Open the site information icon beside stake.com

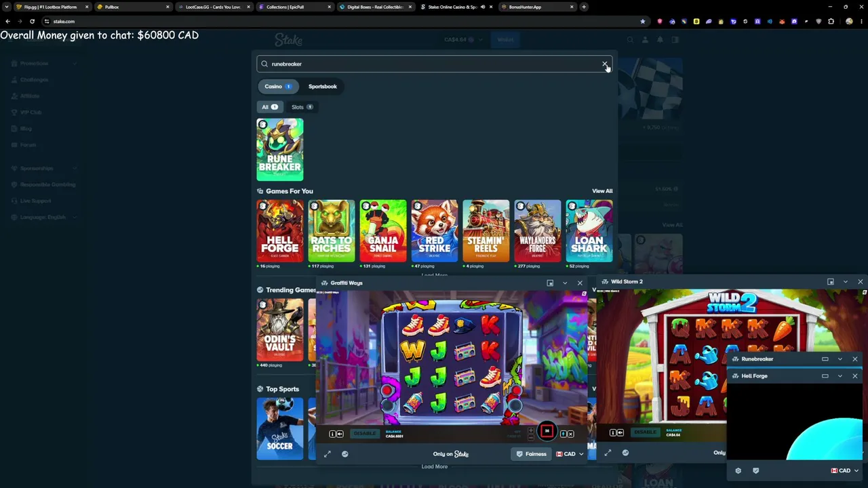point(47,21)
